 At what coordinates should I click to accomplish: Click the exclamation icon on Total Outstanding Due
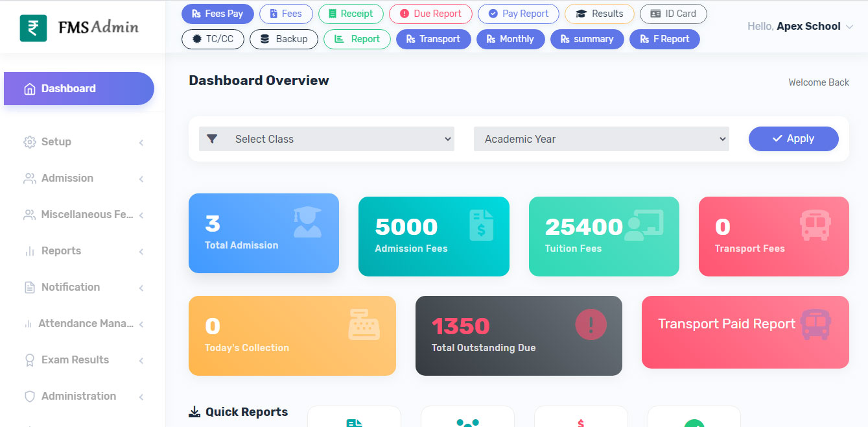591,324
